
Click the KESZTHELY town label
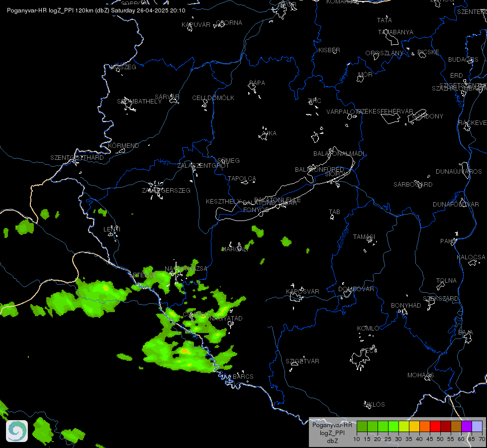point(223,202)
